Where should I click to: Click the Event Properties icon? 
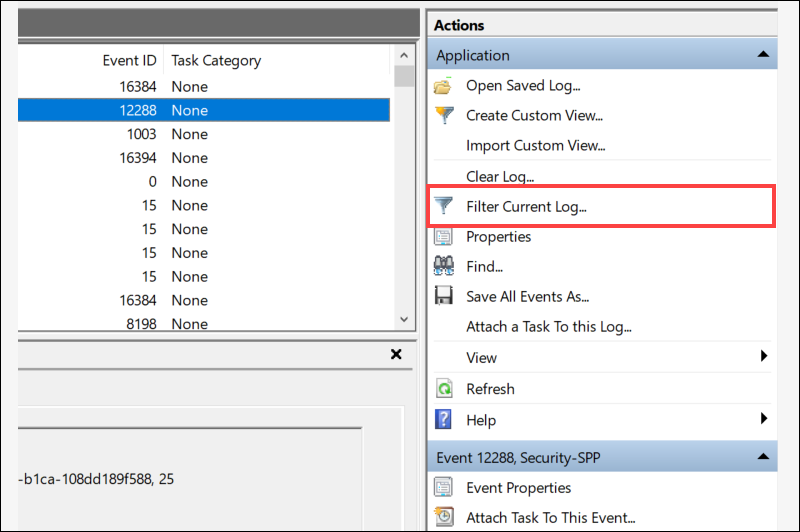tap(443, 487)
